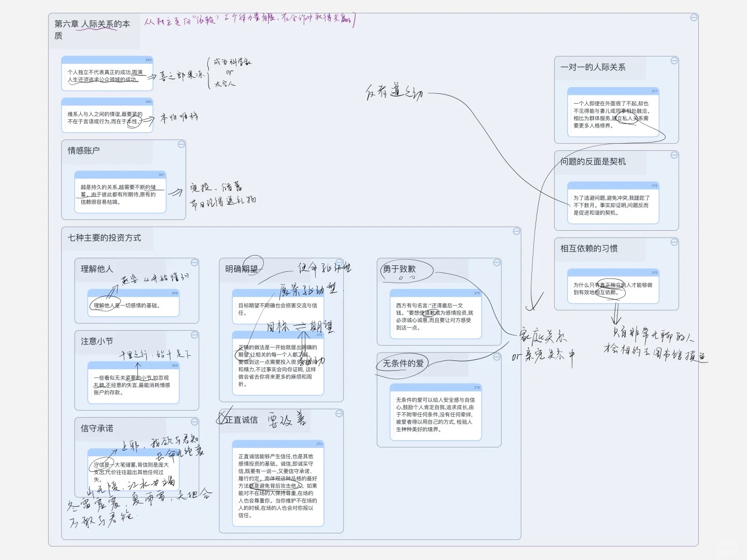Click the minus icon on 理解他人
This screenshot has height=560, width=747.
coord(194,262)
